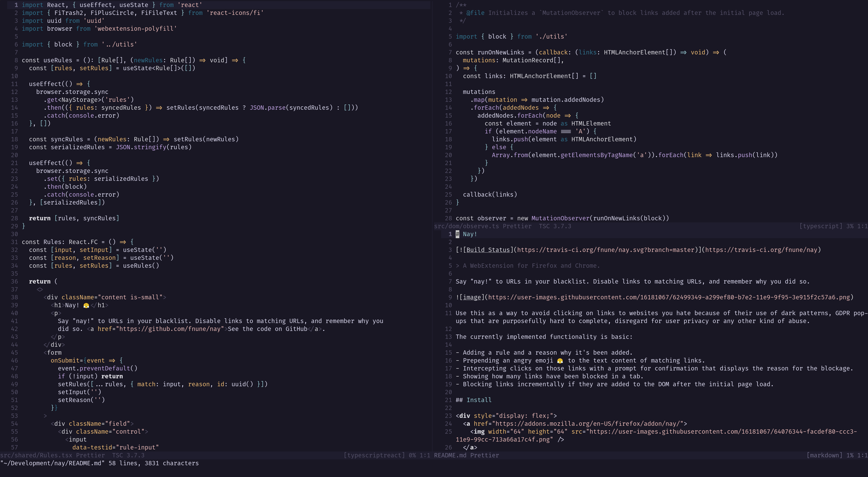The height and width of the screenshot is (477, 868).
Task: Click the cursor block on the Nay! heading
Action: tap(458, 234)
